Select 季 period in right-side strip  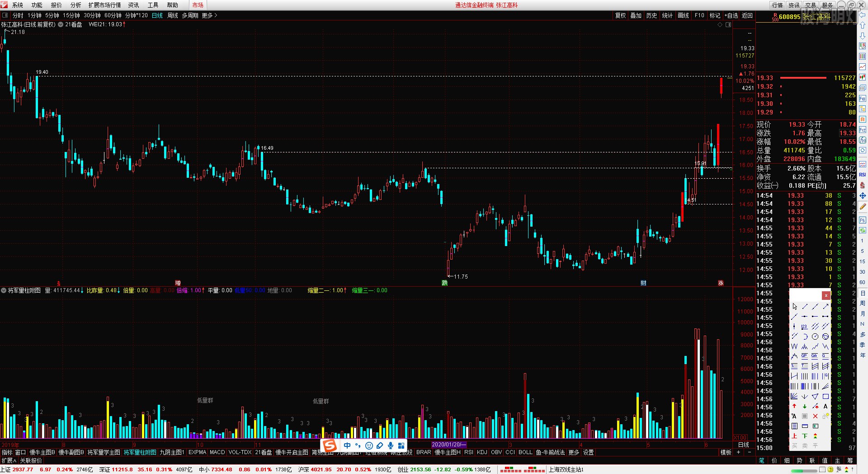[x=863, y=345]
